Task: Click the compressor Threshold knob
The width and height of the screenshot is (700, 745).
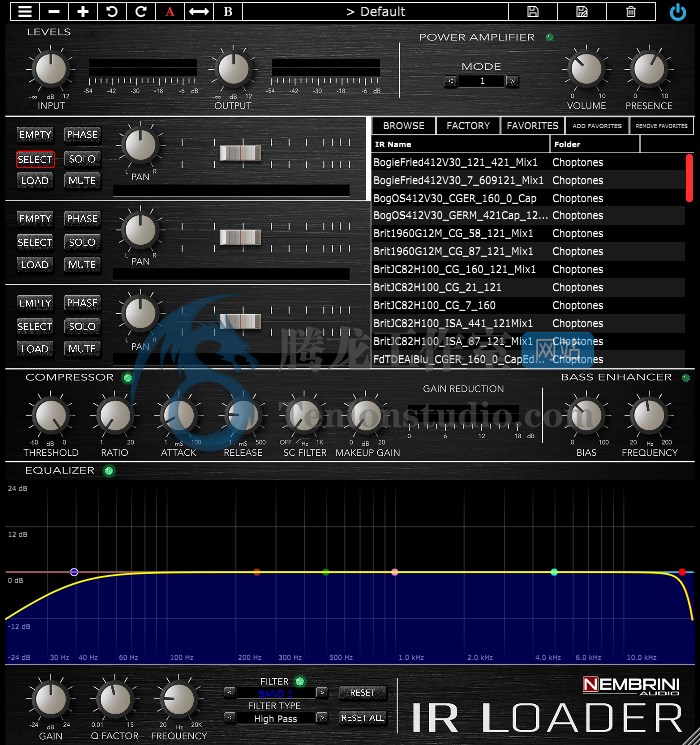Action: tap(50, 416)
